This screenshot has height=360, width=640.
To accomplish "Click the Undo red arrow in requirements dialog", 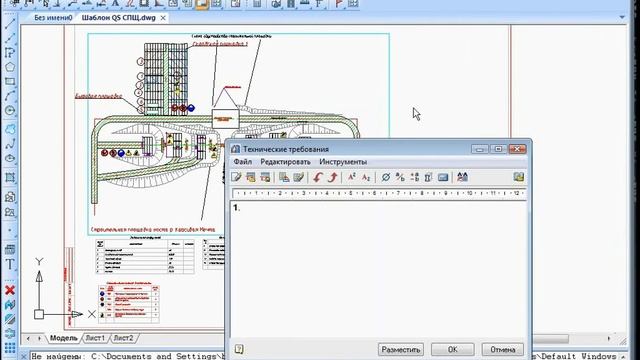I will point(318,177).
